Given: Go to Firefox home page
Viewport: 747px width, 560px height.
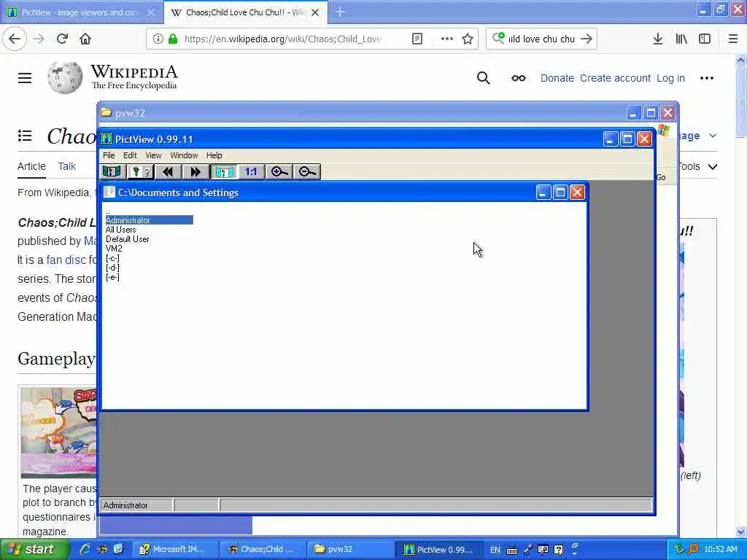Looking at the screenshot, I should pyautogui.click(x=85, y=39).
